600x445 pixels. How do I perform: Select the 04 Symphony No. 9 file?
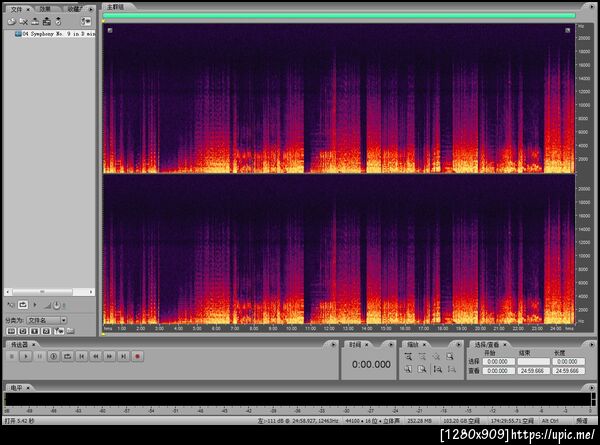click(54, 34)
